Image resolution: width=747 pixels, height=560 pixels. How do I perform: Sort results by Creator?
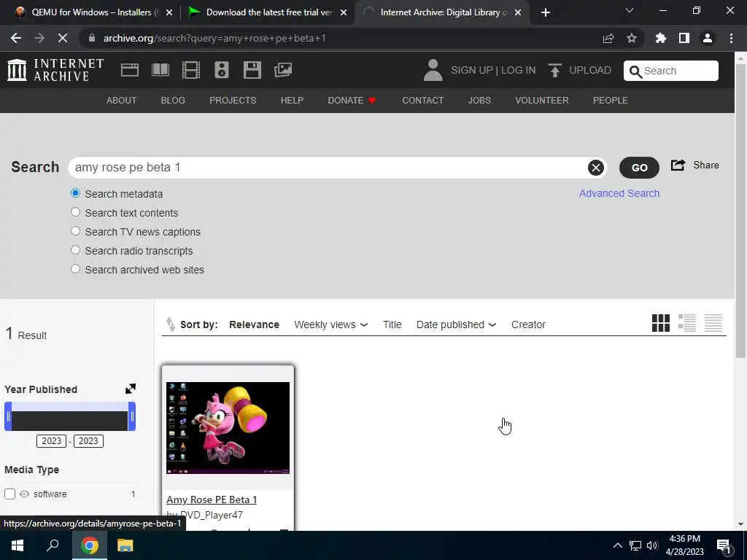click(x=528, y=324)
